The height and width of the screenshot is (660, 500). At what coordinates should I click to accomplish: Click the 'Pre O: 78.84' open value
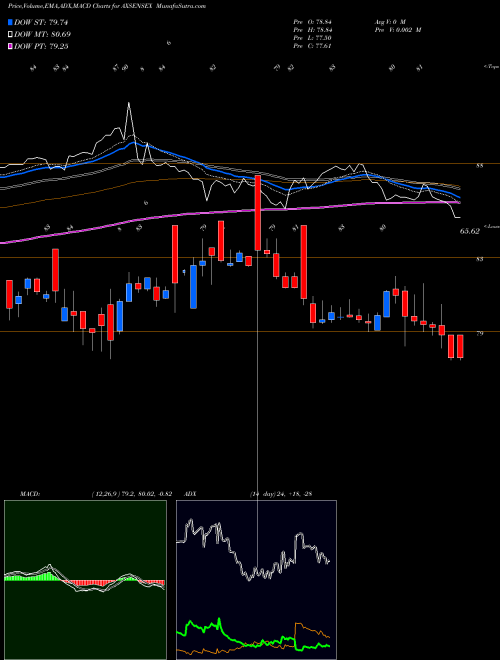[314, 21]
